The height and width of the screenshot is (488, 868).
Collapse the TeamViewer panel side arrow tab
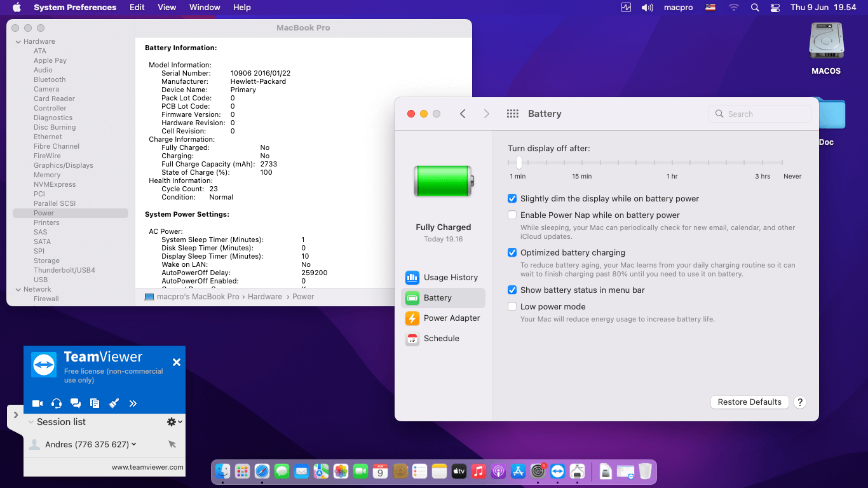tap(15, 415)
